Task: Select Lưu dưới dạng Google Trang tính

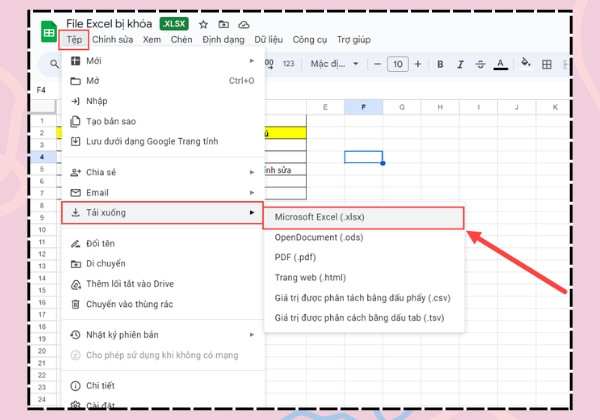Action: (163, 142)
